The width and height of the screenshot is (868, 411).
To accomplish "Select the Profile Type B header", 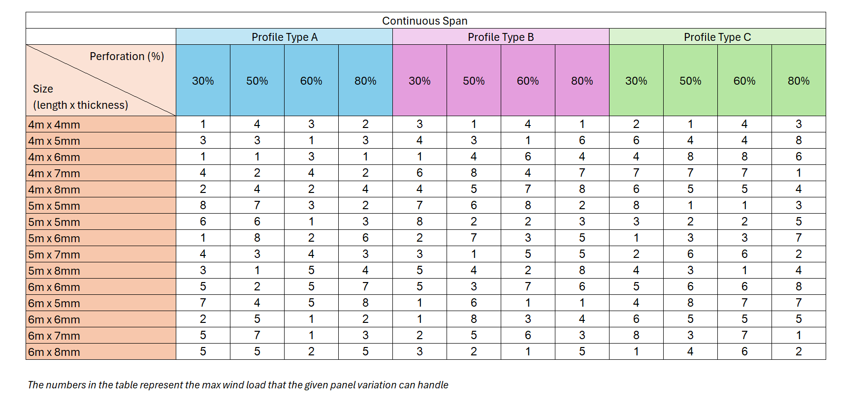I will point(500,37).
